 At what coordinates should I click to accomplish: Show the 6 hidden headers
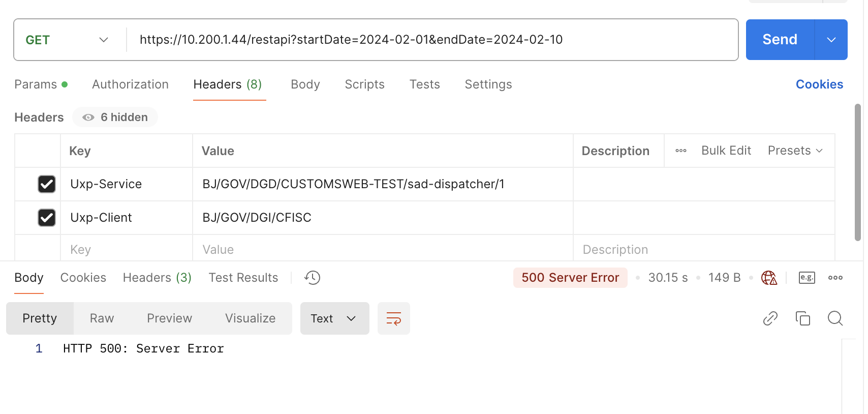pyautogui.click(x=115, y=117)
